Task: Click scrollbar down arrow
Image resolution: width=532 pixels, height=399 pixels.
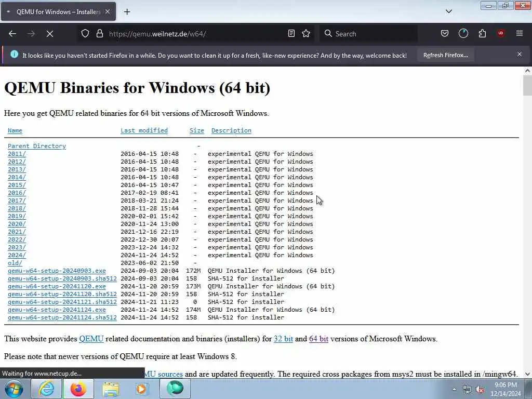Action: coord(527,374)
